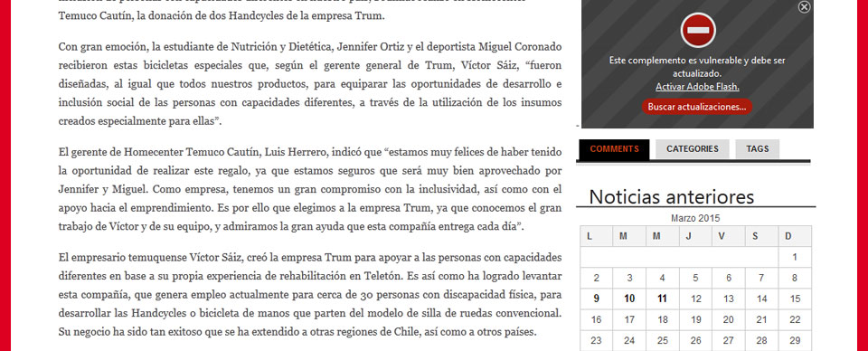The width and height of the screenshot is (868, 351).
Task: Activate Adobe Flash link
Action: point(697,87)
